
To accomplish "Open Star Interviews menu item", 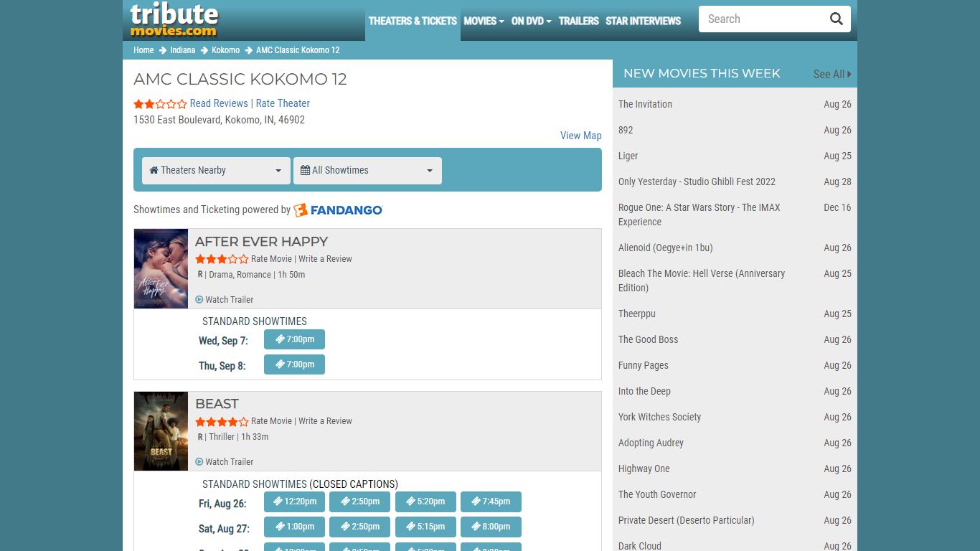I will 643,21.
